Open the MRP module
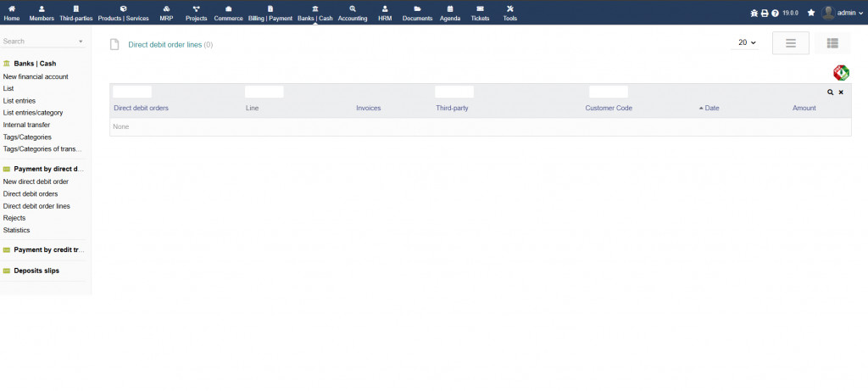 click(167, 13)
